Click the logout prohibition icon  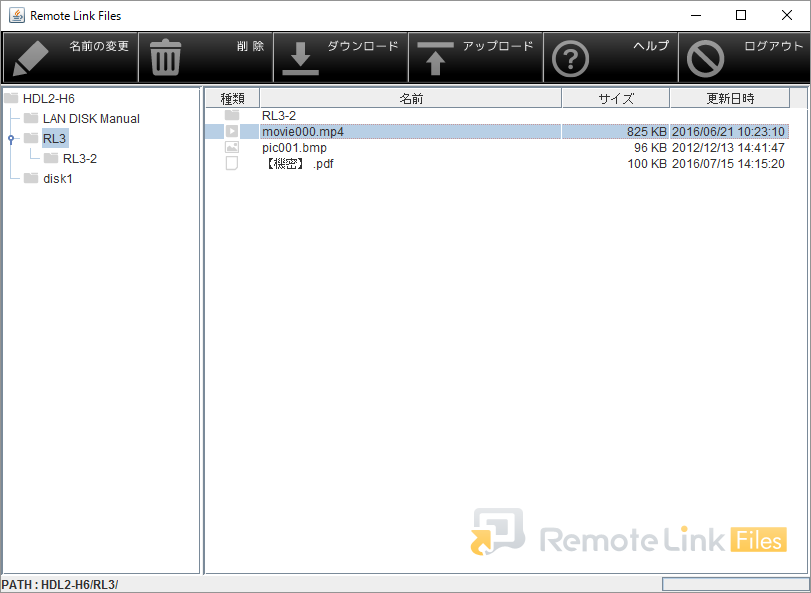point(705,59)
